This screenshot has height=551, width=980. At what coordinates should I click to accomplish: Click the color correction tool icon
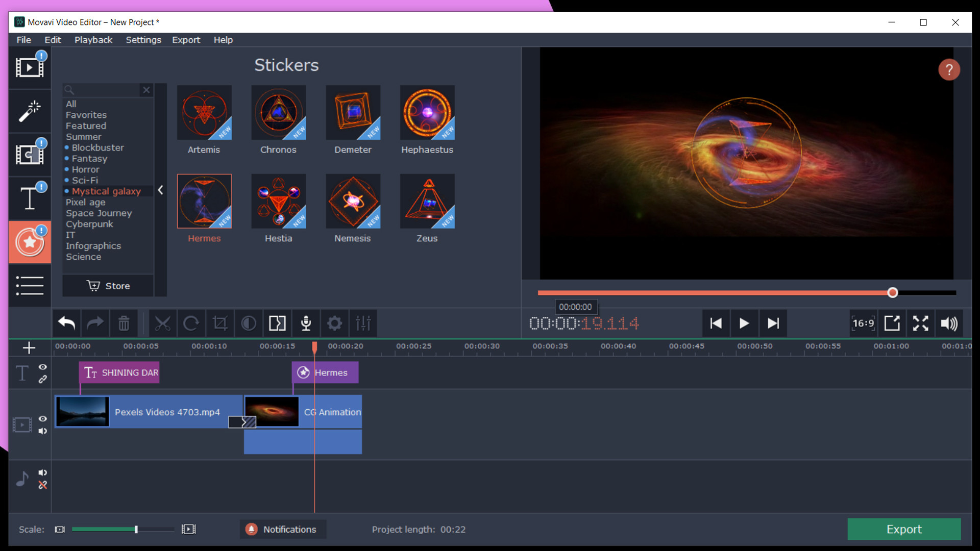pos(249,323)
